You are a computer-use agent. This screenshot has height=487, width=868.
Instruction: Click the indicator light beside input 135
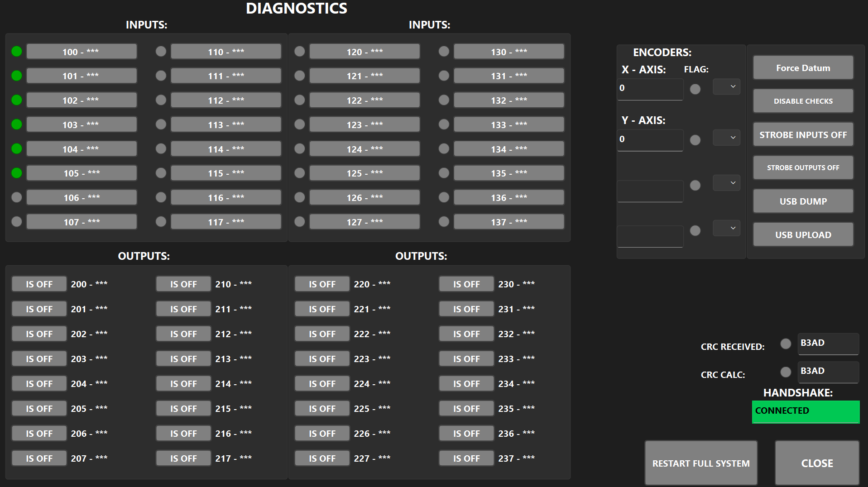tap(444, 173)
